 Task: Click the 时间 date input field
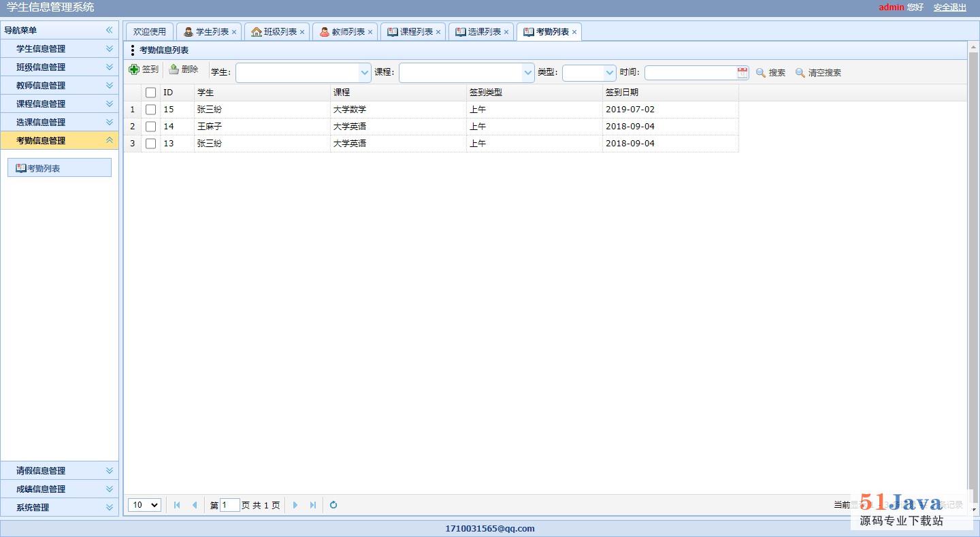pyautogui.click(x=691, y=73)
